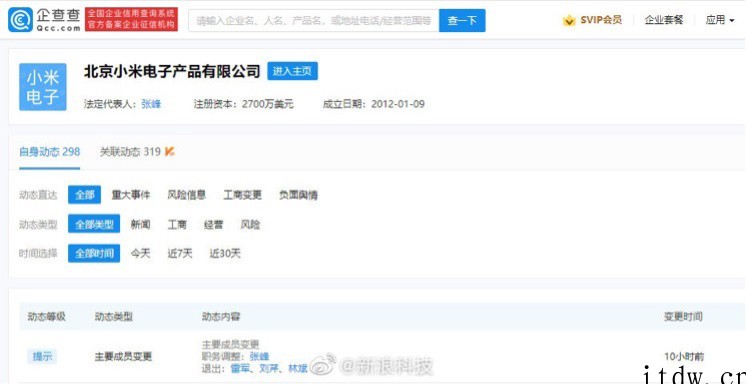Click the VIP badge icon beside 关联动态
This screenshot has width=746, height=384.
pyautogui.click(x=169, y=152)
